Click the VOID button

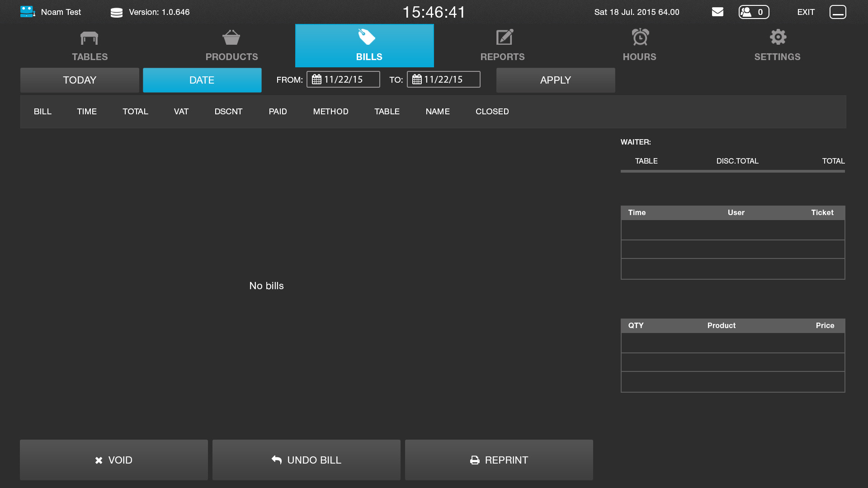114,460
